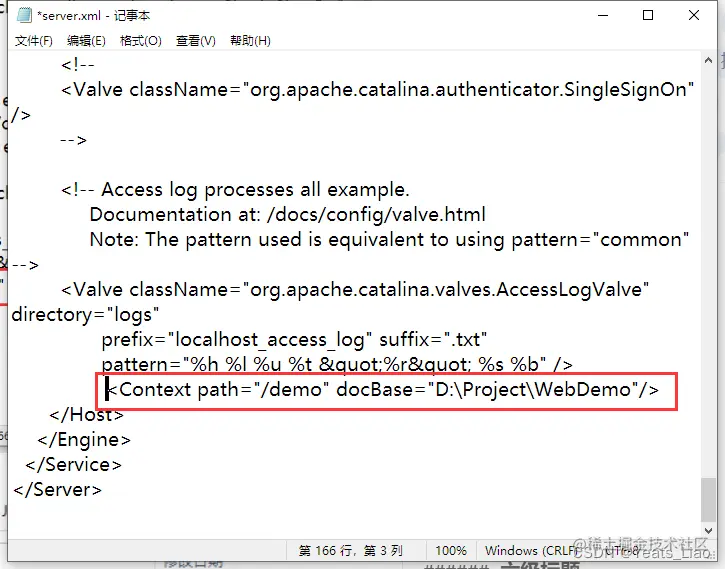Click the </Host> closing tag
Screen dimensions: 725x569
tap(87, 415)
